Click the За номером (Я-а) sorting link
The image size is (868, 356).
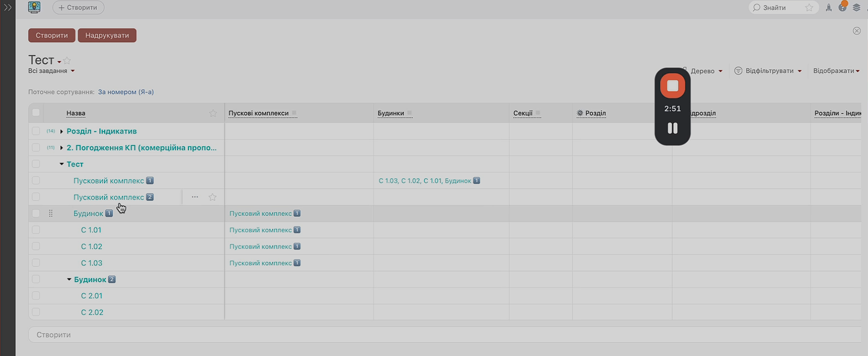click(126, 92)
